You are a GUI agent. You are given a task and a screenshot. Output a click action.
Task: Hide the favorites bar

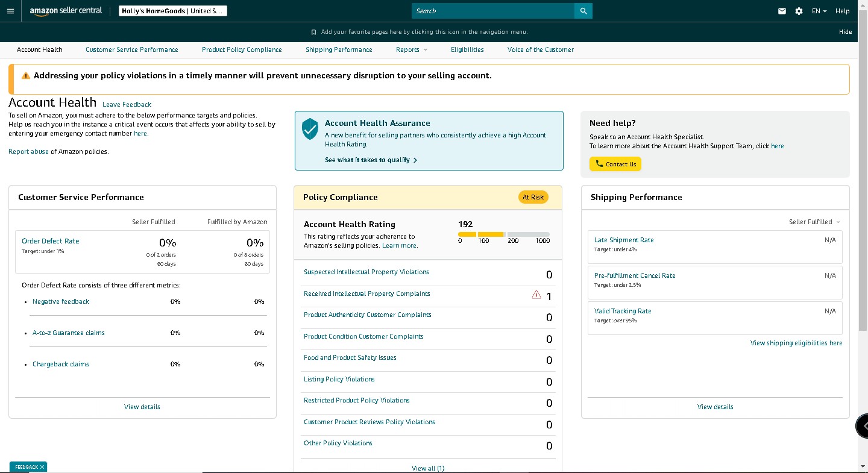(x=845, y=32)
